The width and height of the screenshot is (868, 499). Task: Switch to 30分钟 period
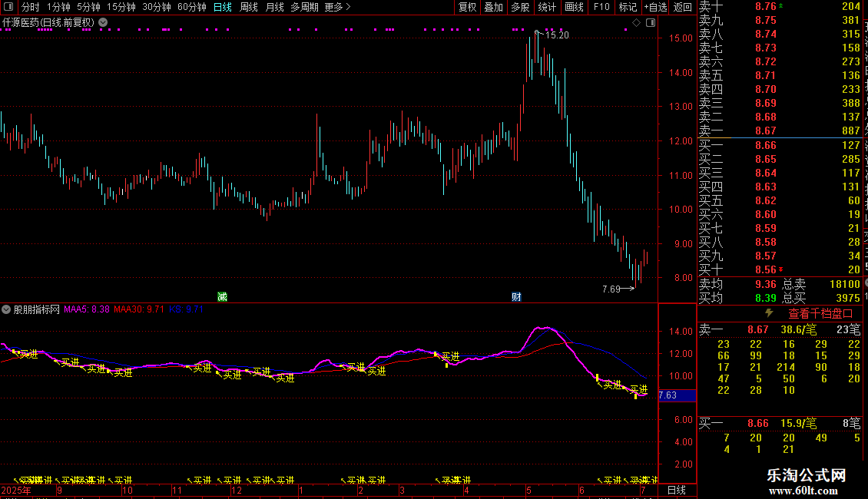pos(156,7)
